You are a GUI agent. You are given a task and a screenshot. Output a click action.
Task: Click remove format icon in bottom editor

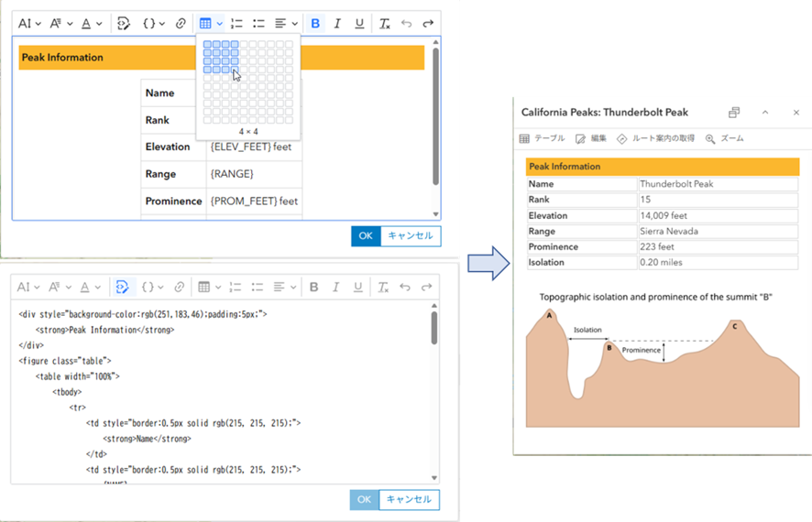[383, 288]
